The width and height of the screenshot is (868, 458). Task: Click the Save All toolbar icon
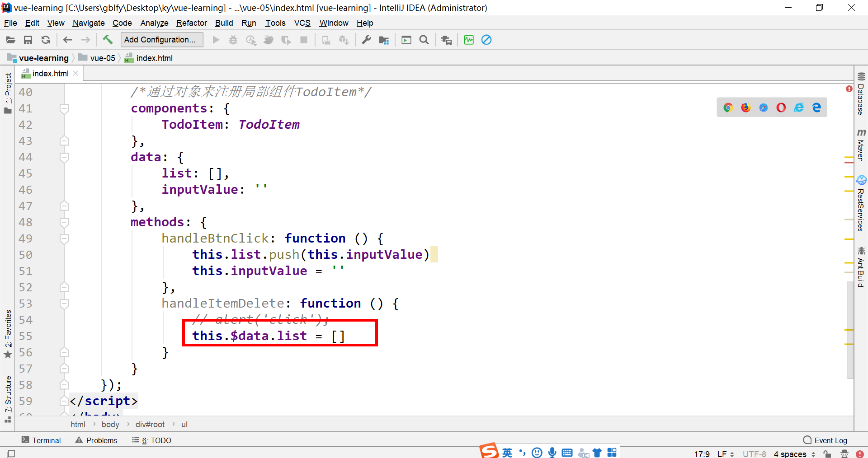pyautogui.click(x=28, y=40)
